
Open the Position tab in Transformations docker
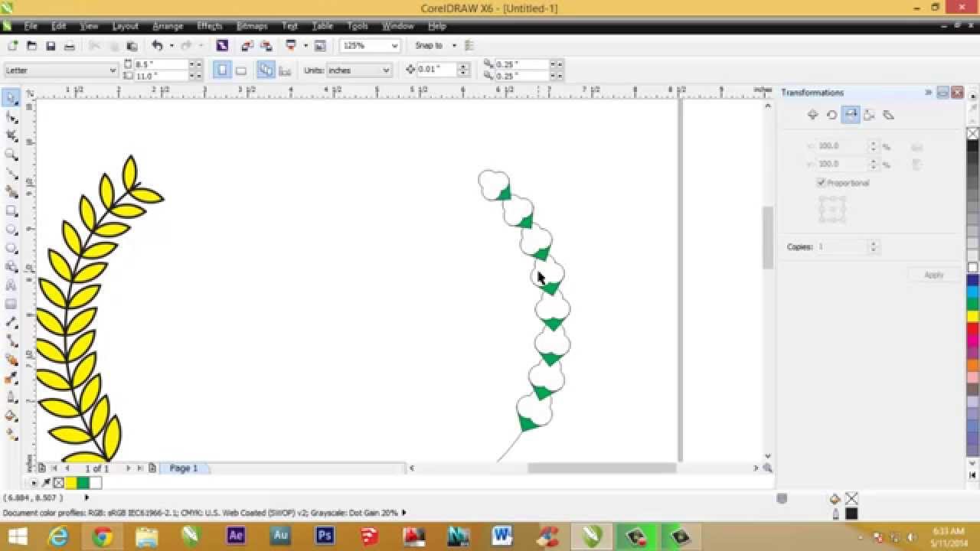click(x=812, y=115)
